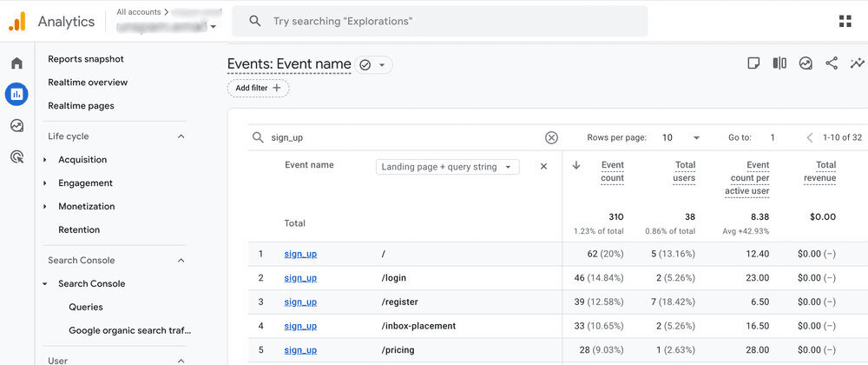Click the Add filter button

coord(258,88)
